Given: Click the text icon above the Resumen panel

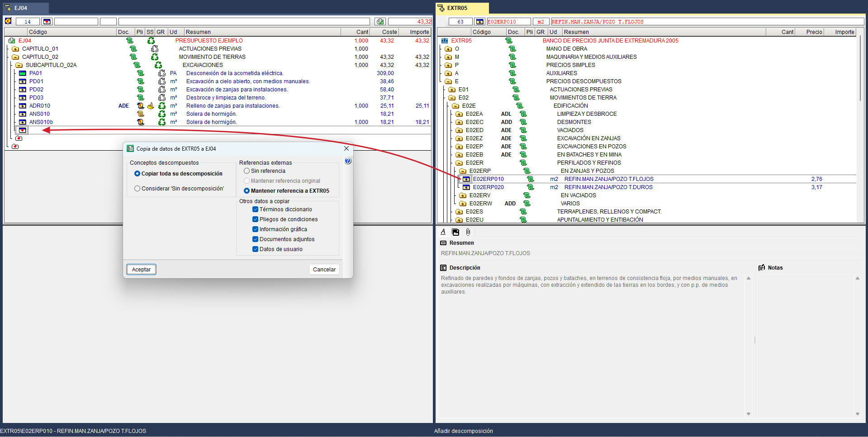Looking at the screenshot, I should pyautogui.click(x=443, y=232).
